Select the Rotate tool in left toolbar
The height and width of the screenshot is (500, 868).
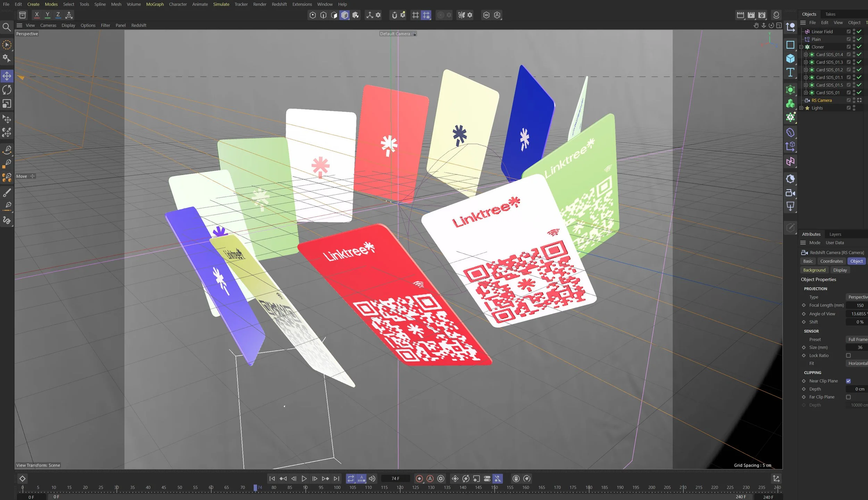[x=7, y=90]
